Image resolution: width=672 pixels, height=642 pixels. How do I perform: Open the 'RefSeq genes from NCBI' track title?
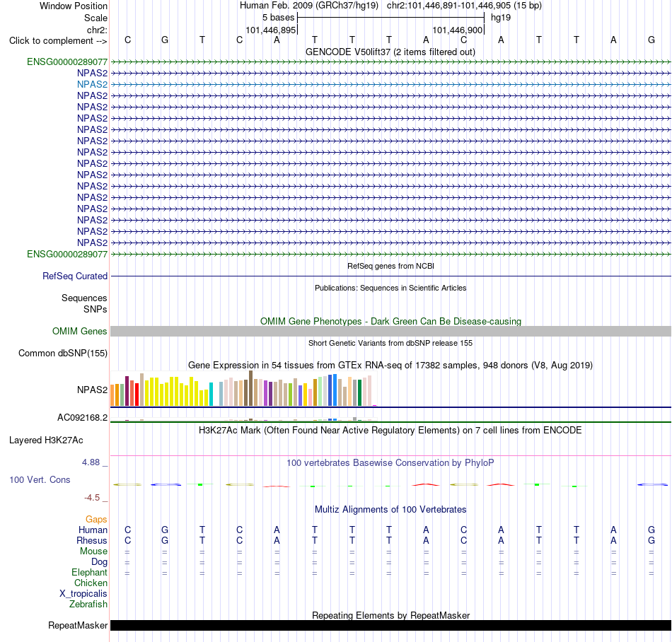point(390,266)
